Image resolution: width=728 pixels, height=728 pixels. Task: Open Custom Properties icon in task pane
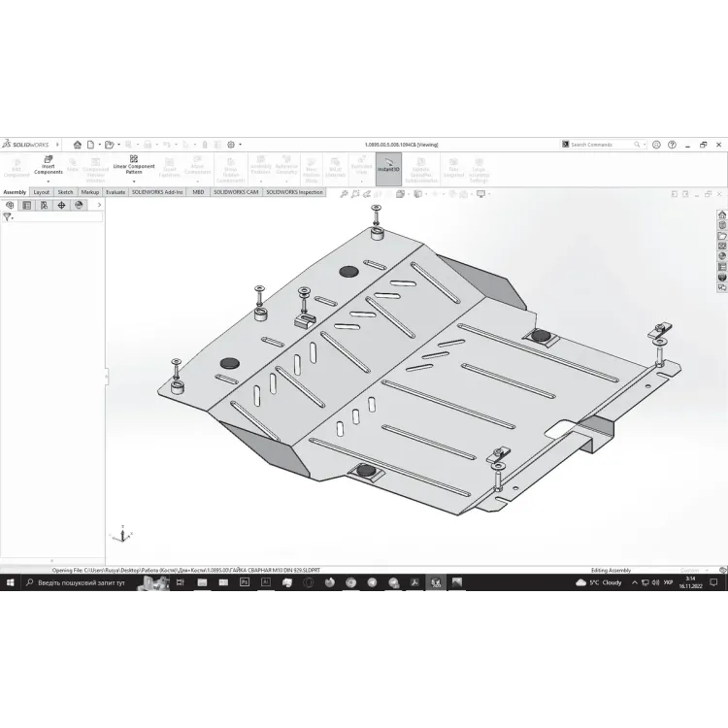tap(722, 267)
